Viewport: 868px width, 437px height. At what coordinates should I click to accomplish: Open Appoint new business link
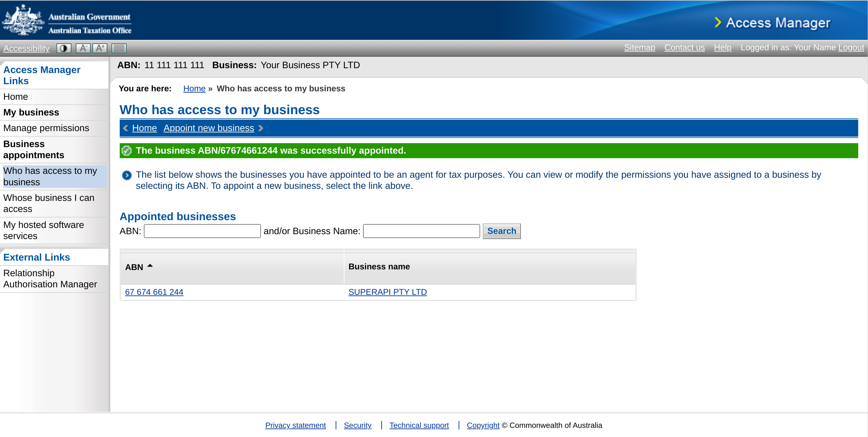click(208, 128)
